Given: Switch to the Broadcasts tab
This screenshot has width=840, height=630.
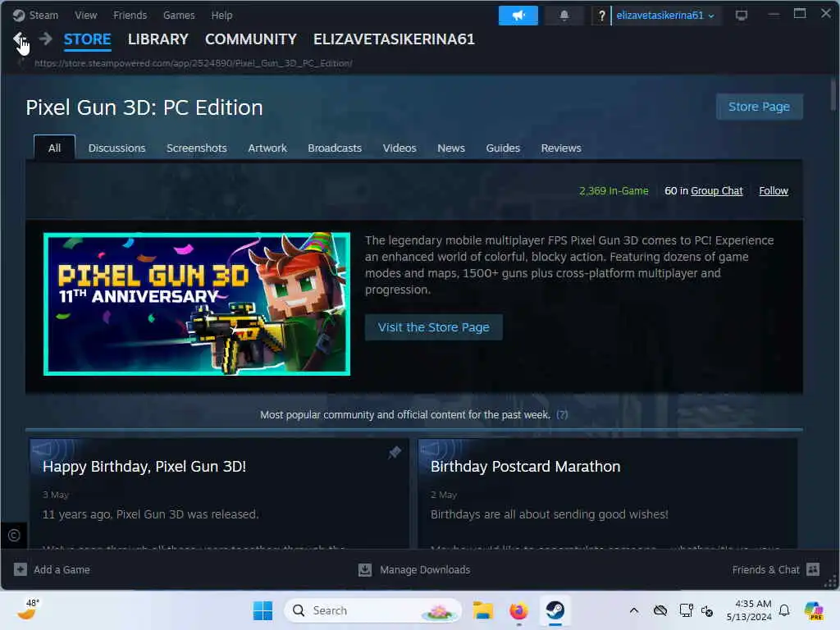Looking at the screenshot, I should point(335,148).
